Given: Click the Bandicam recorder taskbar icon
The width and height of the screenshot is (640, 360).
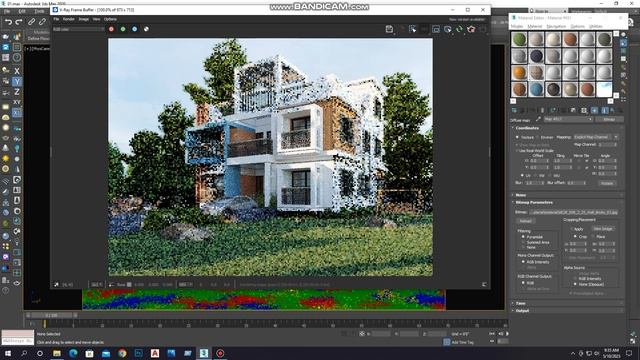Looking at the screenshot, I should (x=220, y=353).
